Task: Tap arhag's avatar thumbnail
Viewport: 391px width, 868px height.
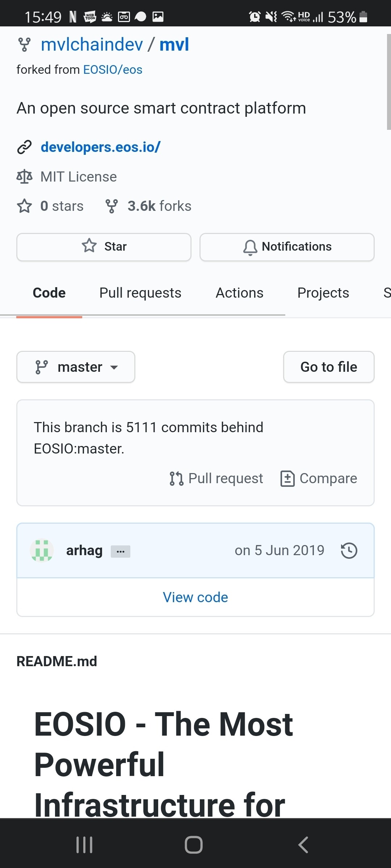Action: [42, 550]
